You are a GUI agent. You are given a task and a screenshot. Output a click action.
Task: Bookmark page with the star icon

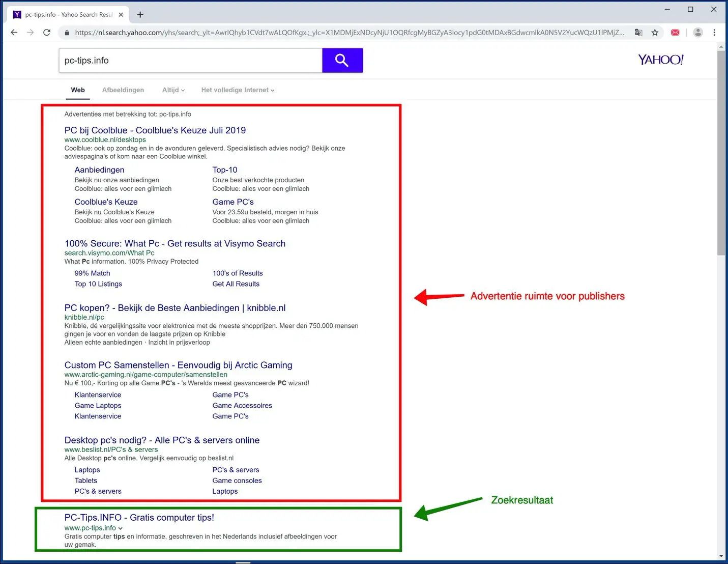pos(655,33)
